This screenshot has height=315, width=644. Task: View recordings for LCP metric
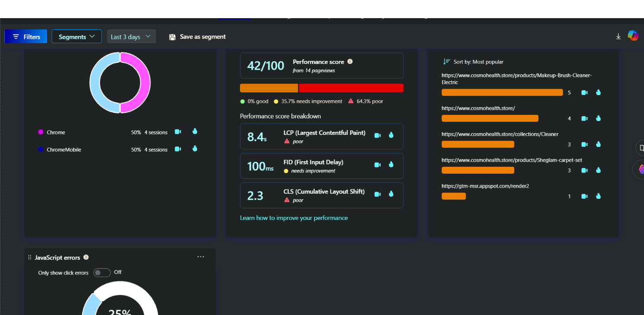click(x=378, y=135)
